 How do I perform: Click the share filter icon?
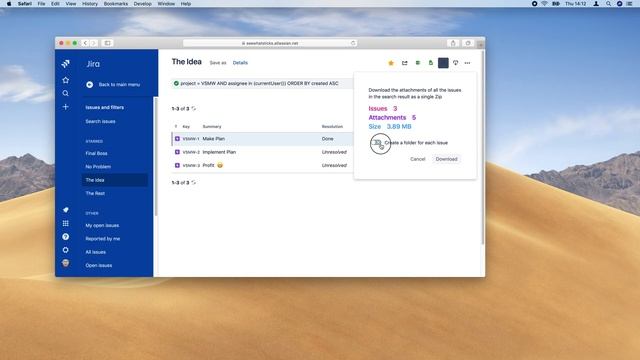coord(404,63)
